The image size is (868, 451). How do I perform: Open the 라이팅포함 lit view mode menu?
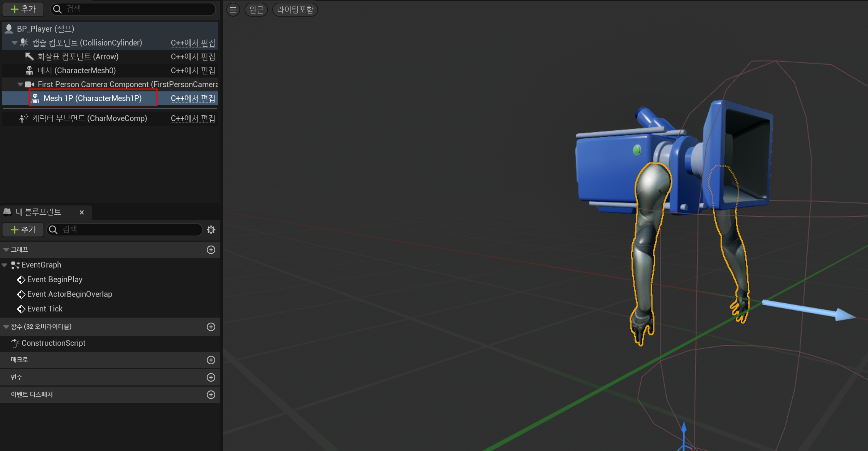[295, 10]
